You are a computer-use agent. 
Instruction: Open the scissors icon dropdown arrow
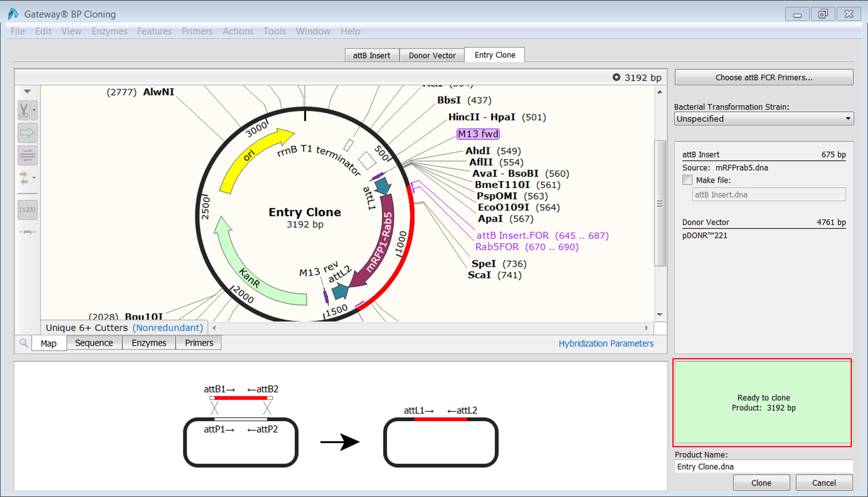coord(34,110)
